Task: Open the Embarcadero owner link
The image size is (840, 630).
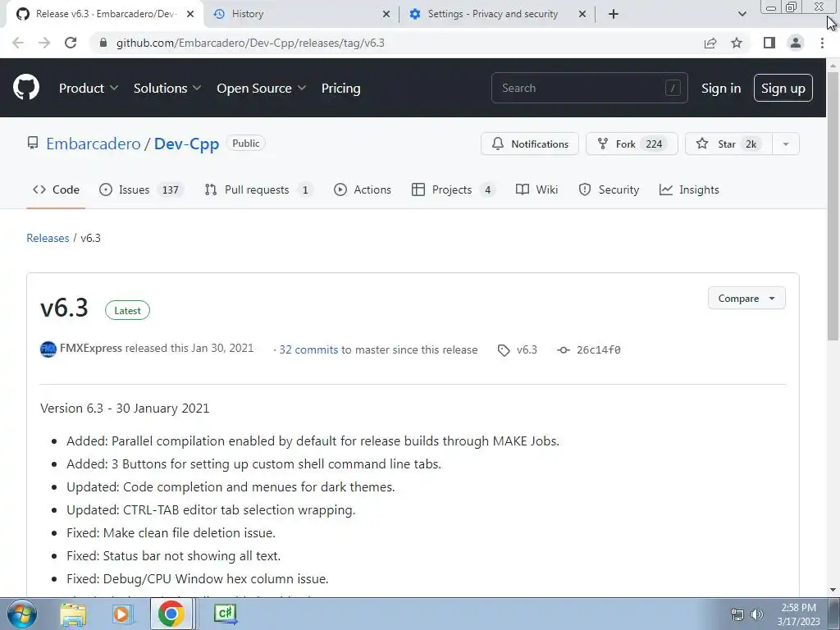Action: click(x=94, y=144)
